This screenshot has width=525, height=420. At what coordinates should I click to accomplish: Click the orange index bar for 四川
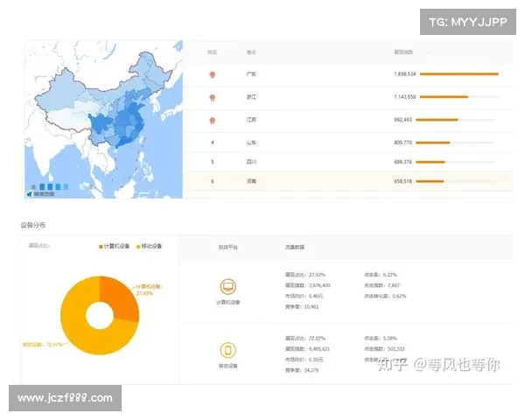click(430, 162)
